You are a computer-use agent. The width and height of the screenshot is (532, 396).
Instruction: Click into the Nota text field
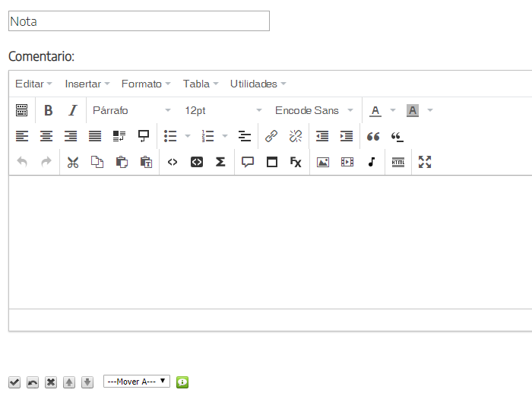point(139,21)
